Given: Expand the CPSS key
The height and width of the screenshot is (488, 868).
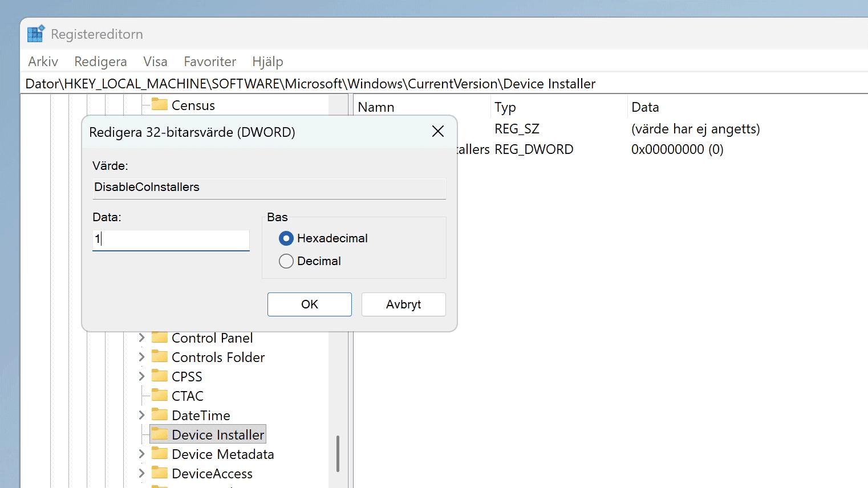Looking at the screenshot, I should [x=141, y=377].
